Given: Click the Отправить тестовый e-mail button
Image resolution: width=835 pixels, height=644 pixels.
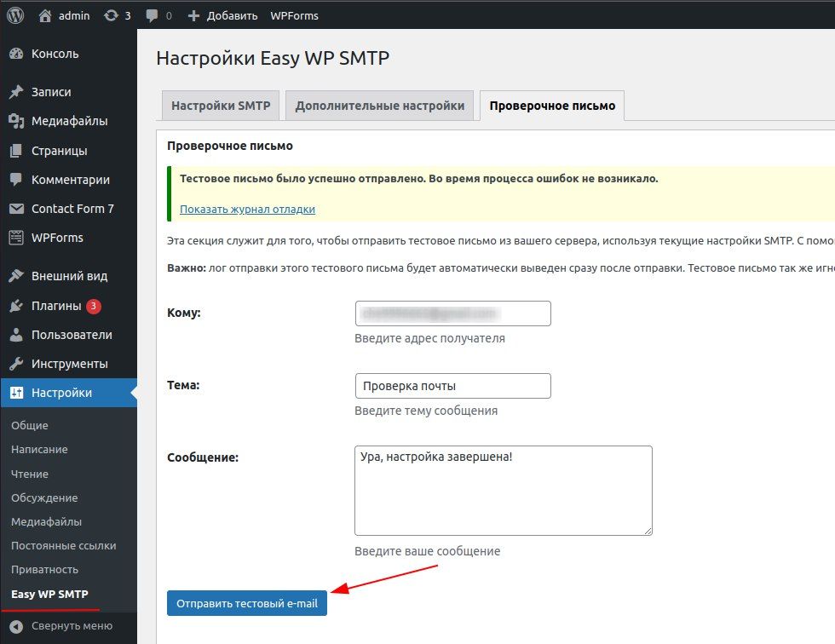Looking at the screenshot, I should pos(247,603).
